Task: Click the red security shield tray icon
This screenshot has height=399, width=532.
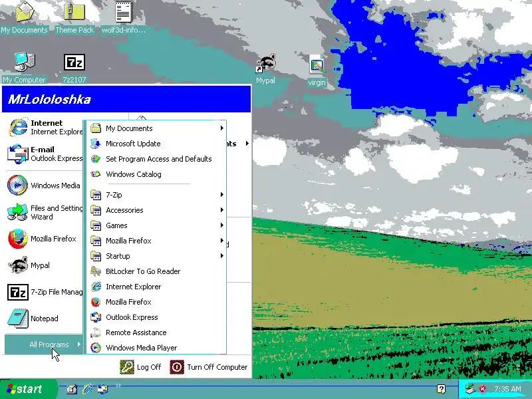Action: click(483, 389)
